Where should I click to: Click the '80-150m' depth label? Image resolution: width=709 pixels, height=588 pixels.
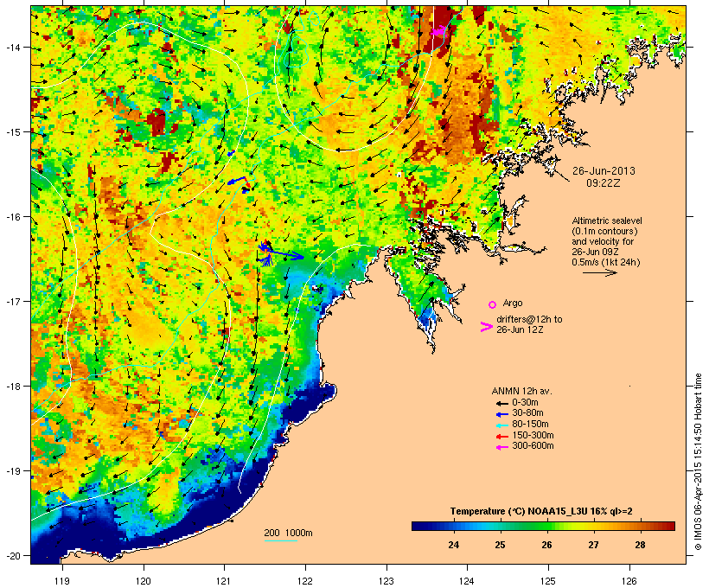point(530,425)
